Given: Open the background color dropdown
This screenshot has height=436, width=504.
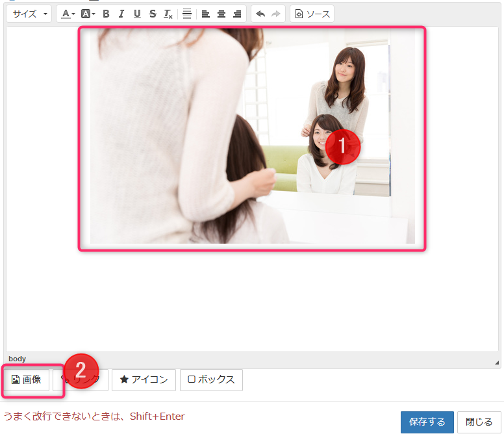Looking at the screenshot, I should pos(88,14).
